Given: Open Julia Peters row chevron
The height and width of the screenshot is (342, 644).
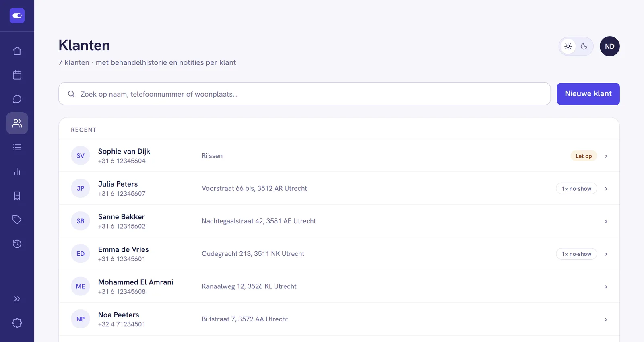Looking at the screenshot, I should (x=606, y=189).
